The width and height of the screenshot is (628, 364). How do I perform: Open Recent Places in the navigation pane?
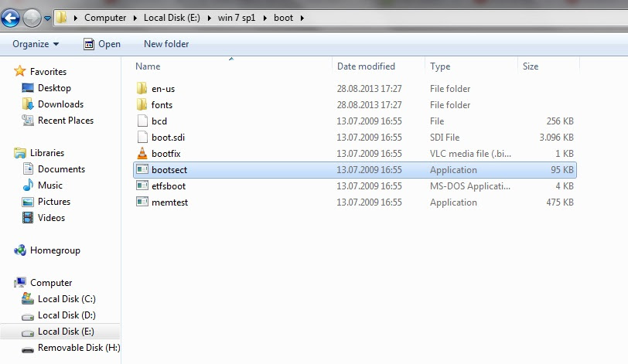pos(66,121)
